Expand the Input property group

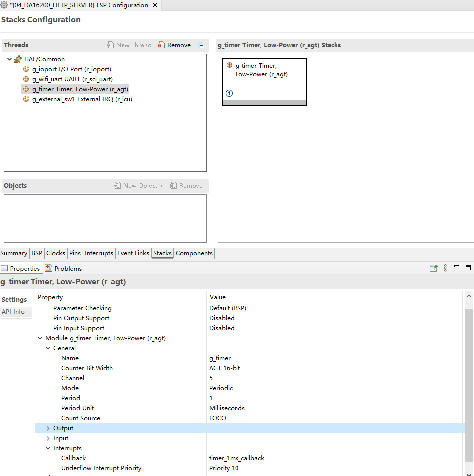[48, 438]
